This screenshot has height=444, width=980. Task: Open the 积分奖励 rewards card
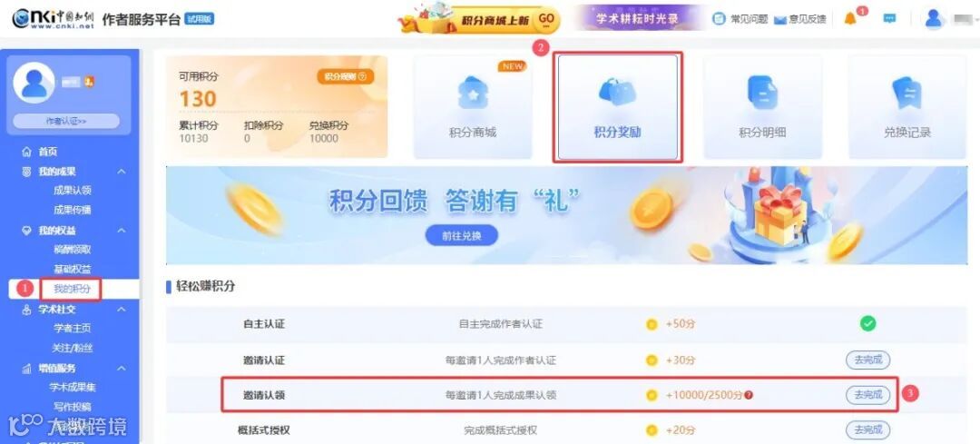click(x=618, y=107)
